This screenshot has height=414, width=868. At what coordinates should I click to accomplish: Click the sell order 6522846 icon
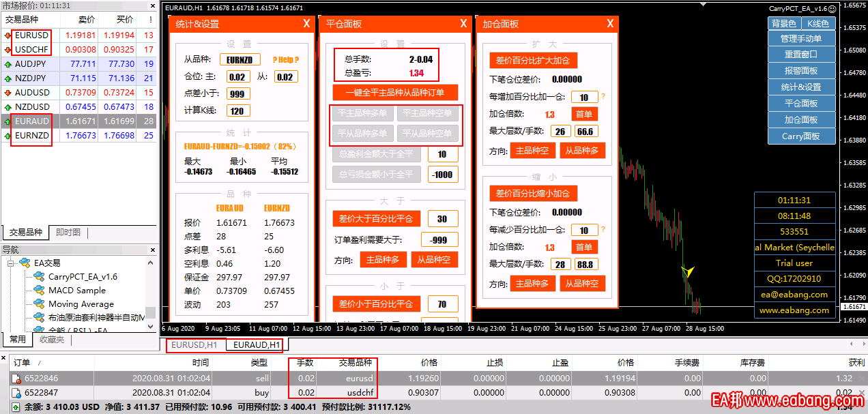tap(16, 378)
